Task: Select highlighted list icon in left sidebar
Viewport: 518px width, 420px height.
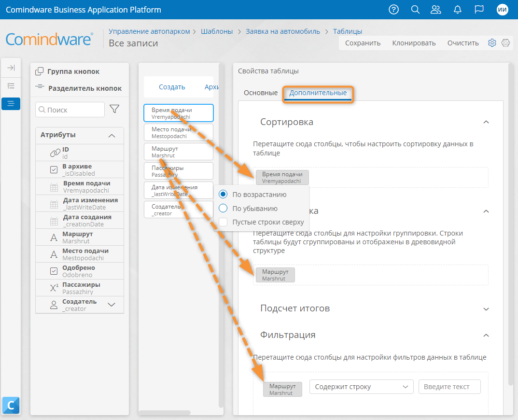Action: pos(11,104)
